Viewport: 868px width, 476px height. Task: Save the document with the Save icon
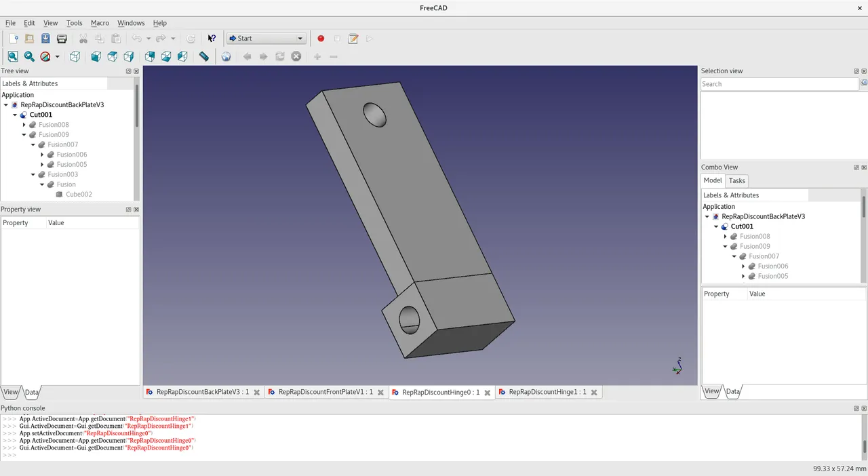pos(45,39)
